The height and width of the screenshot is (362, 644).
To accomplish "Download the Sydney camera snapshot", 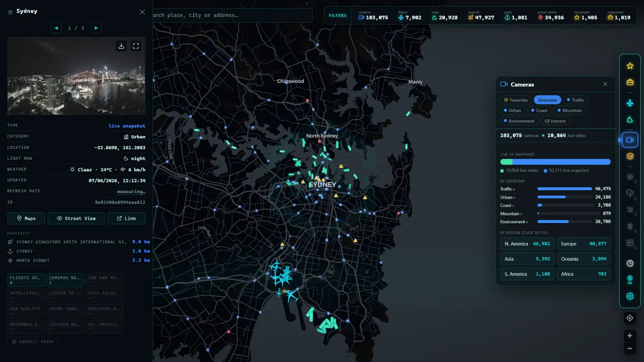I will [122, 46].
